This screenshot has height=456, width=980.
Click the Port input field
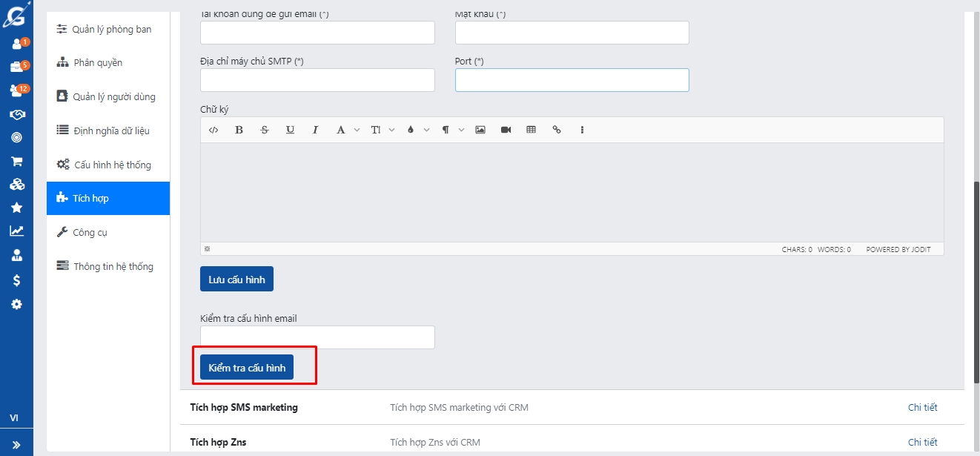[x=572, y=80]
